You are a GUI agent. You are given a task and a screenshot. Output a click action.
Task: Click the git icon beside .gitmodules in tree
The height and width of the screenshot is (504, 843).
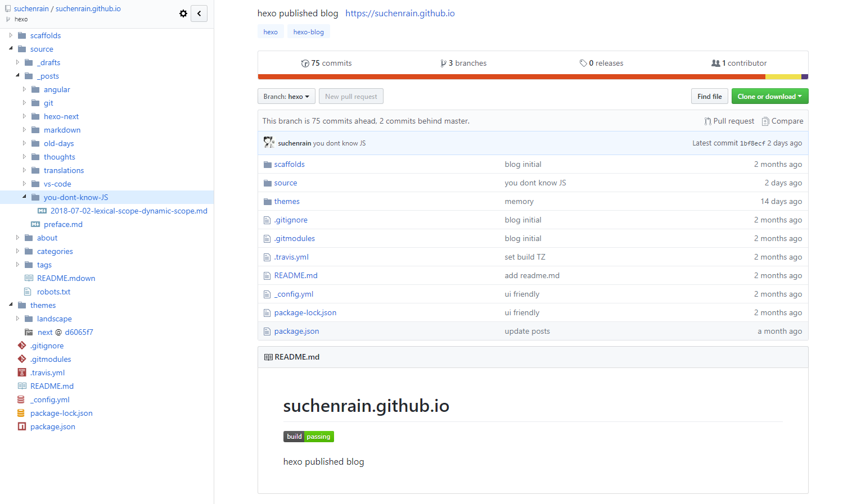click(22, 359)
